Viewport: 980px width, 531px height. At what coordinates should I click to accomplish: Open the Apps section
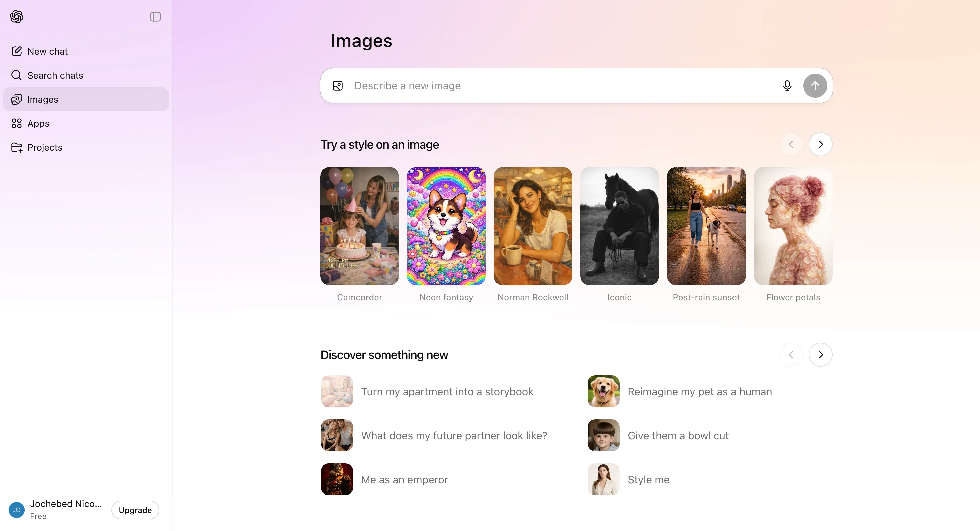[38, 123]
